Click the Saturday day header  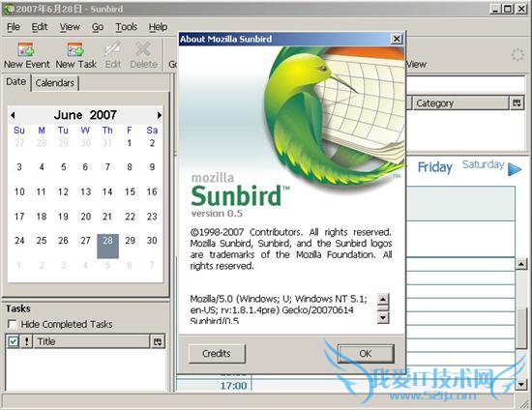click(483, 164)
